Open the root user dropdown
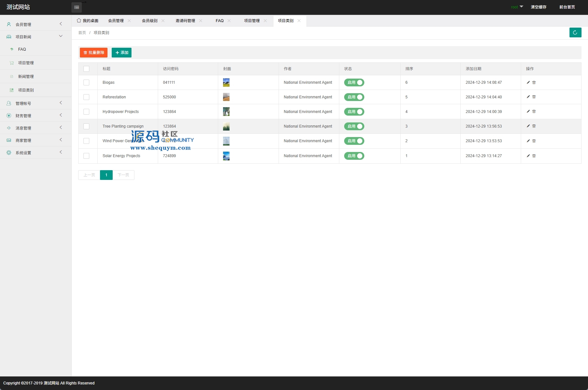588x390 pixels. (x=517, y=7)
